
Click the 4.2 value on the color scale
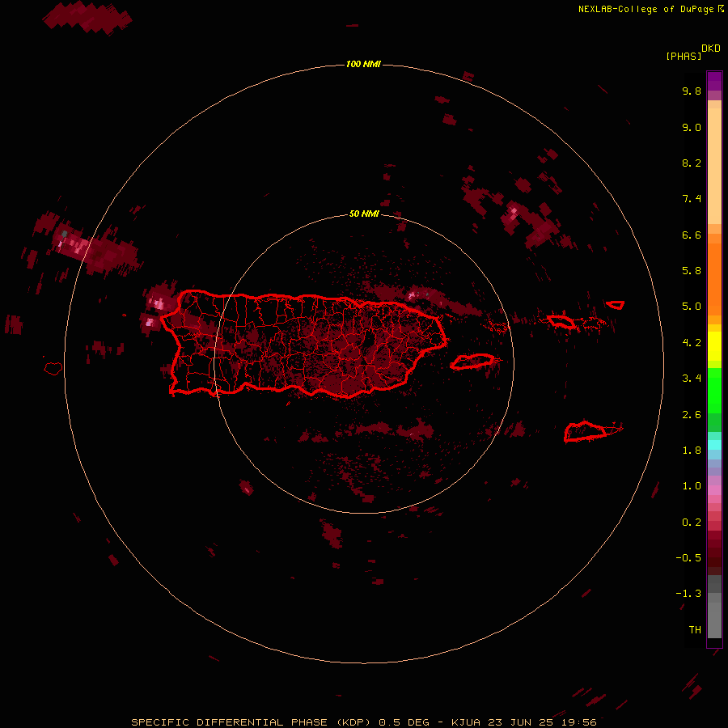point(692,343)
